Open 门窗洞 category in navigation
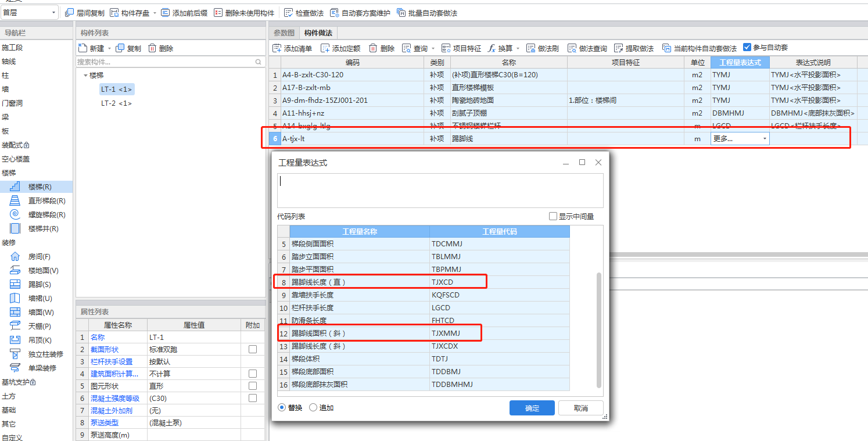868x441 pixels. click(12, 103)
